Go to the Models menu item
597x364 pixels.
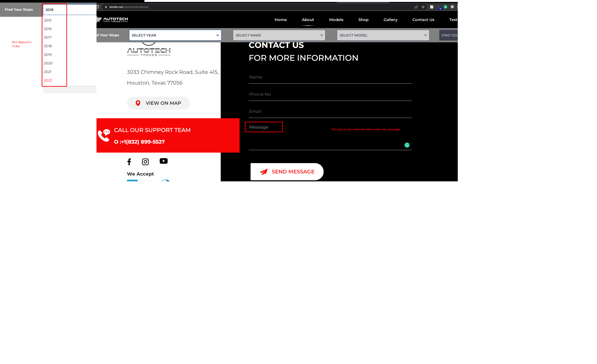pyautogui.click(x=336, y=20)
